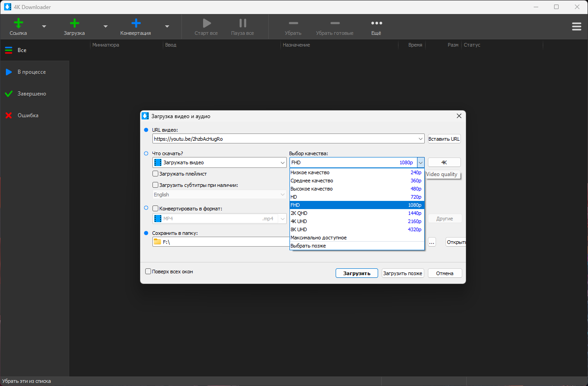The height and width of the screenshot is (386, 588).
Task: Choose HD 720p quality option
Action: point(357,197)
